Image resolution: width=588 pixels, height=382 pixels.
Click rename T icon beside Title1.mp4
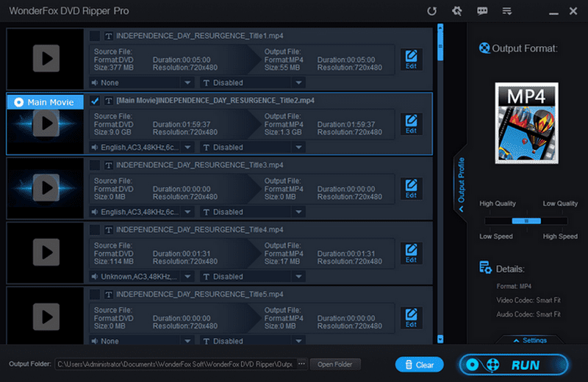108,36
